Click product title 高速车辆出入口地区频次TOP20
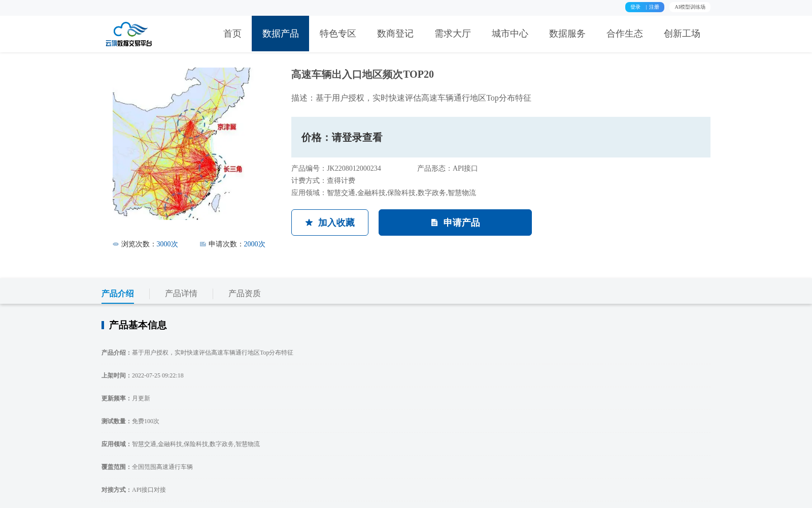Screen dimensions: 812x508 [362, 74]
